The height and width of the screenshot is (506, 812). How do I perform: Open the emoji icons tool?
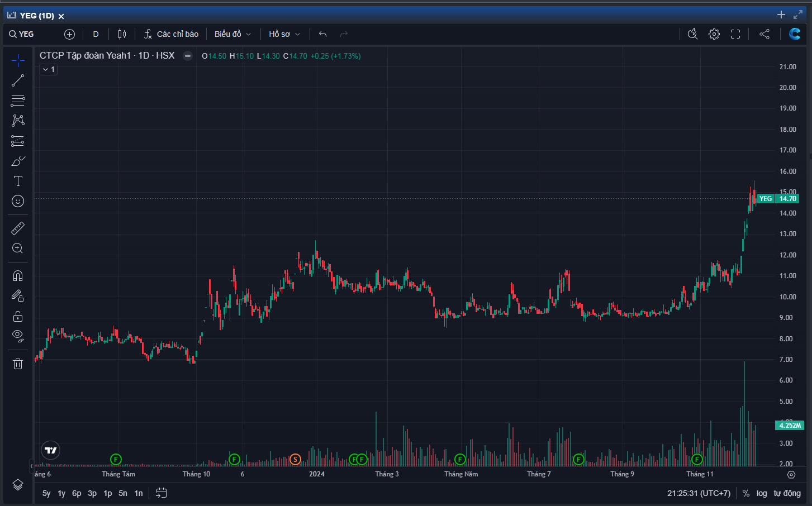coord(18,201)
